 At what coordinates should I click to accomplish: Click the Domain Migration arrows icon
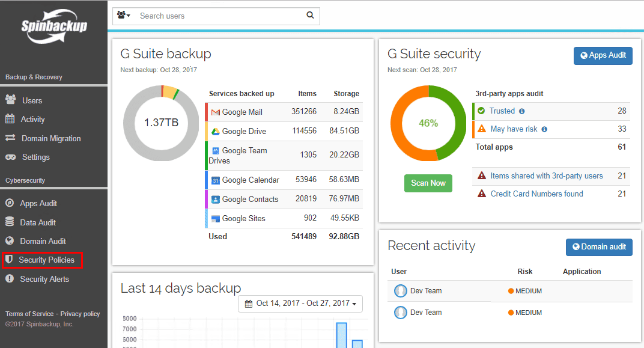11,138
